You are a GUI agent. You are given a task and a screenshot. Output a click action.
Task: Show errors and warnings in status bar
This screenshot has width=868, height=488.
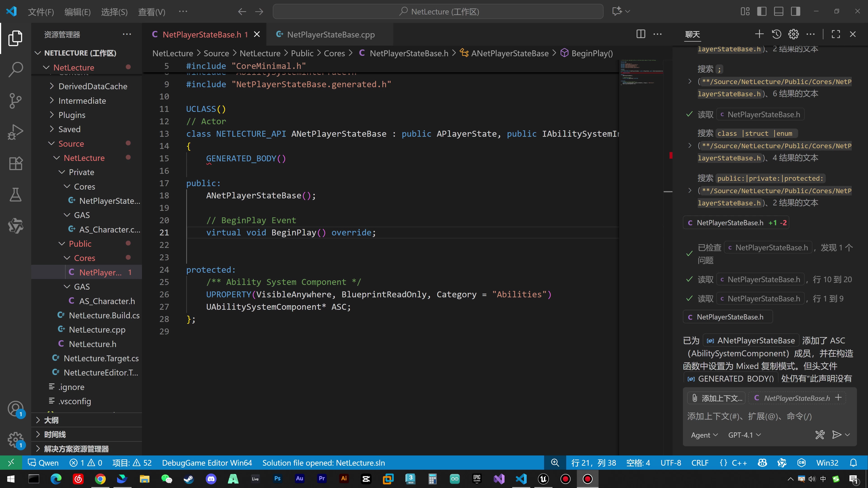click(86, 463)
